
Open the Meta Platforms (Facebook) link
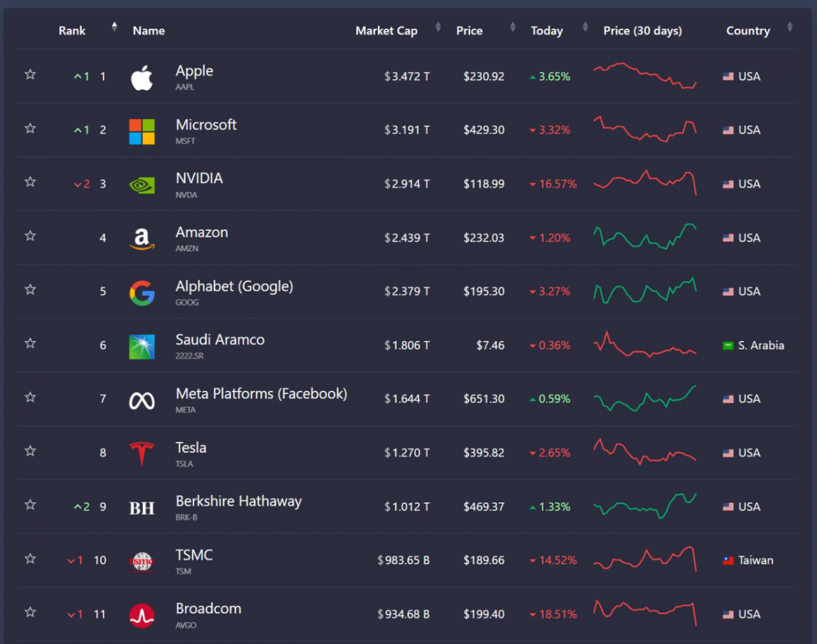coord(261,393)
